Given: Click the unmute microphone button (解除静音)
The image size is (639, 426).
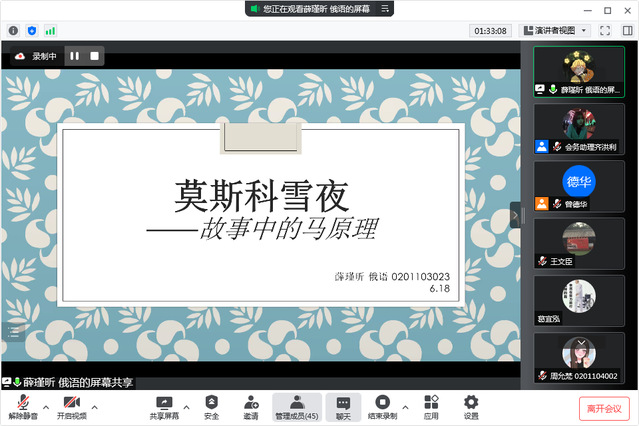Looking at the screenshot, I should tap(20, 406).
